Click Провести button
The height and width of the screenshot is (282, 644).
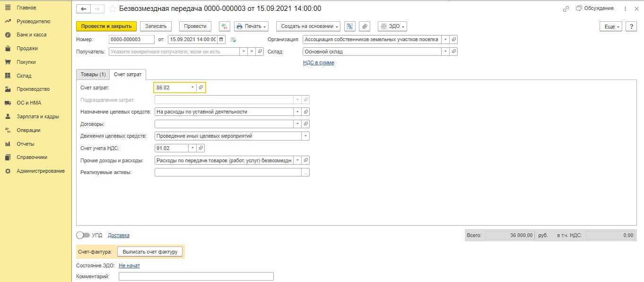[x=195, y=26]
